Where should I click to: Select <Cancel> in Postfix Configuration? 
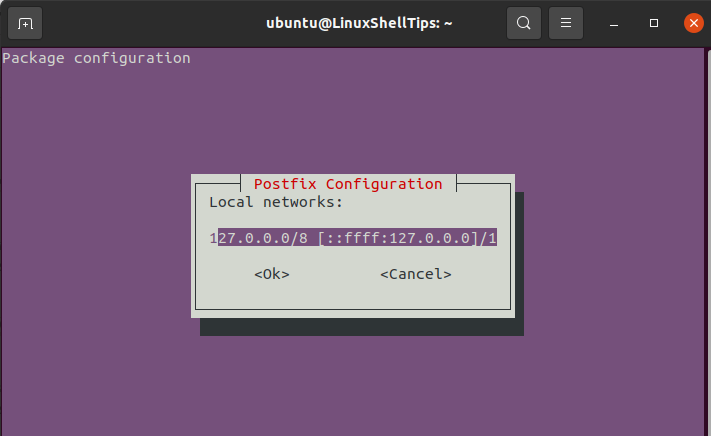(416, 274)
